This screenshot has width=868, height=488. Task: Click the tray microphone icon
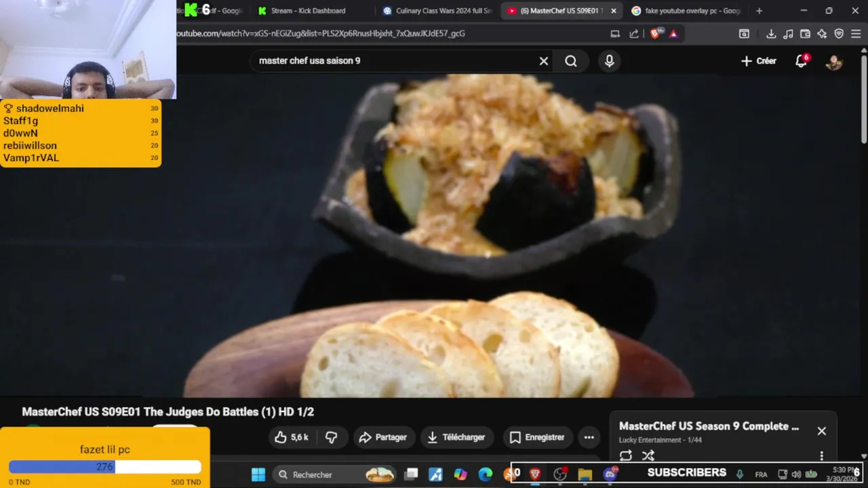click(x=740, y=474)
